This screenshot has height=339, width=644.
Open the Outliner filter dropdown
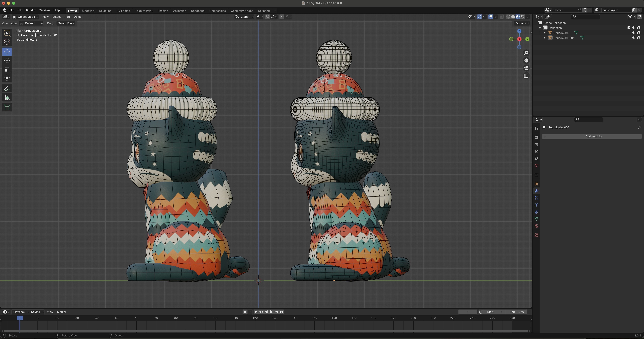click(x=631, y=17)
